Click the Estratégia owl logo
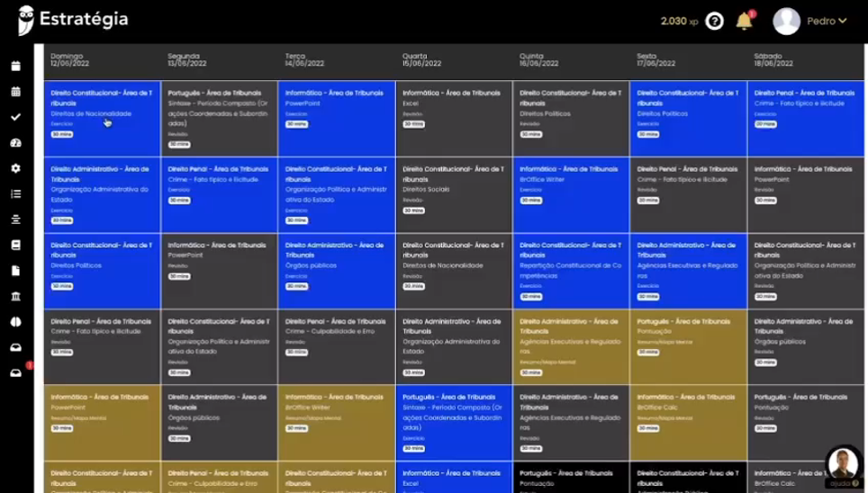This screenshot has width=868, height=493. coord(26,19)
